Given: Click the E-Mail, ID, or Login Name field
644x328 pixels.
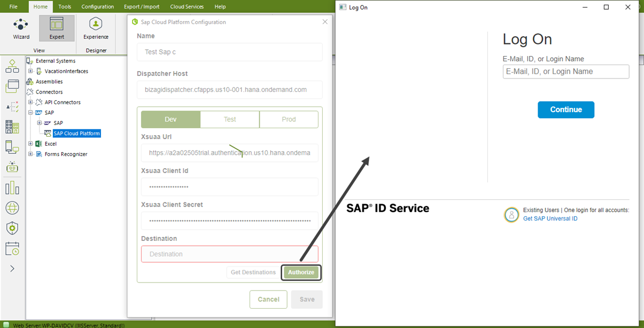Looking at the screenshot, I should click(x=566, y=72).
